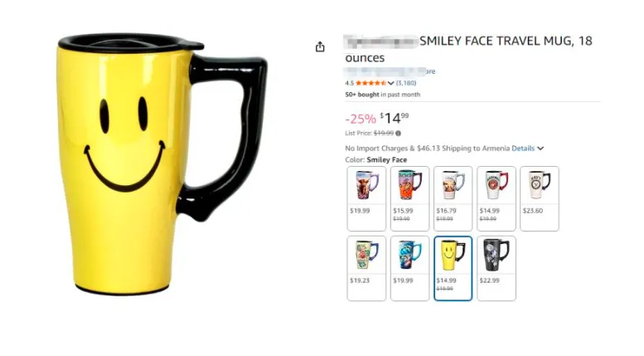Image resolution: width=644 pixels, height=356 pixels.
Task: Choose the orange mug option at $15.99
Action: click(x=409, y=198)
